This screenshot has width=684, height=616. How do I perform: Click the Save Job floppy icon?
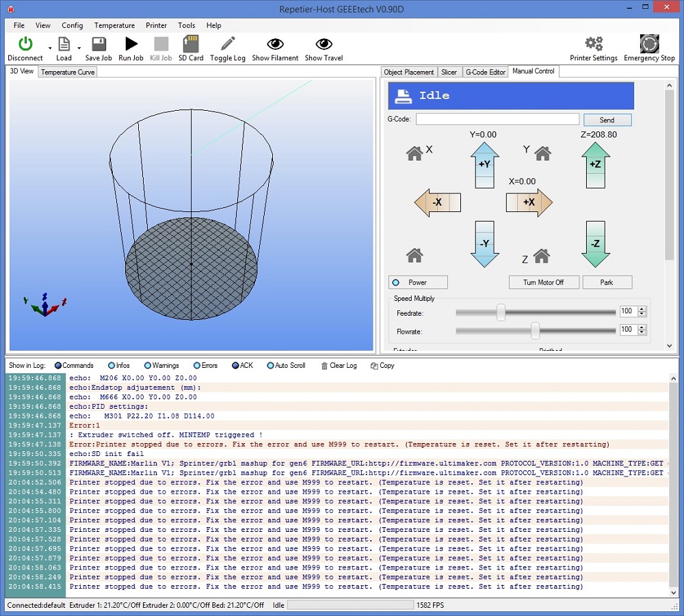(98, 44)
